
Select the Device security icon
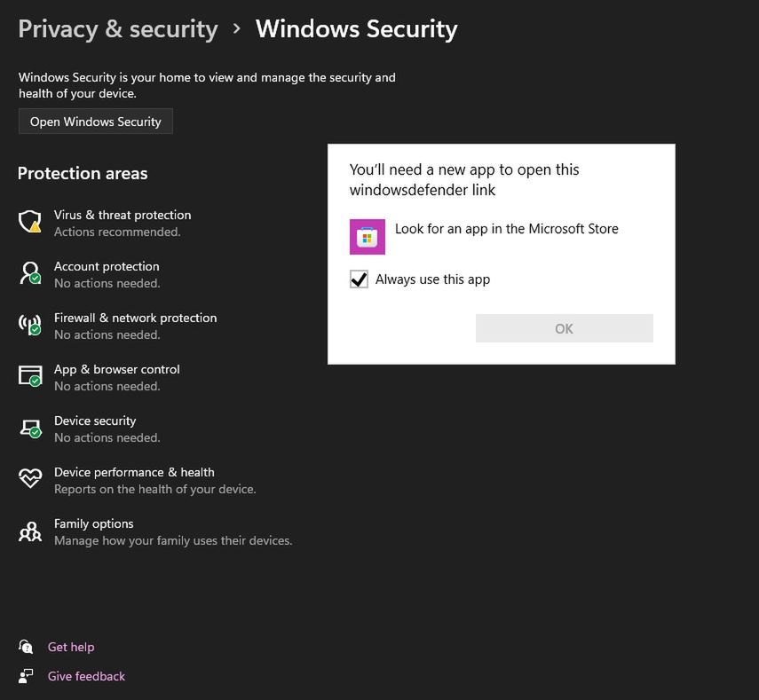[29, 428]
